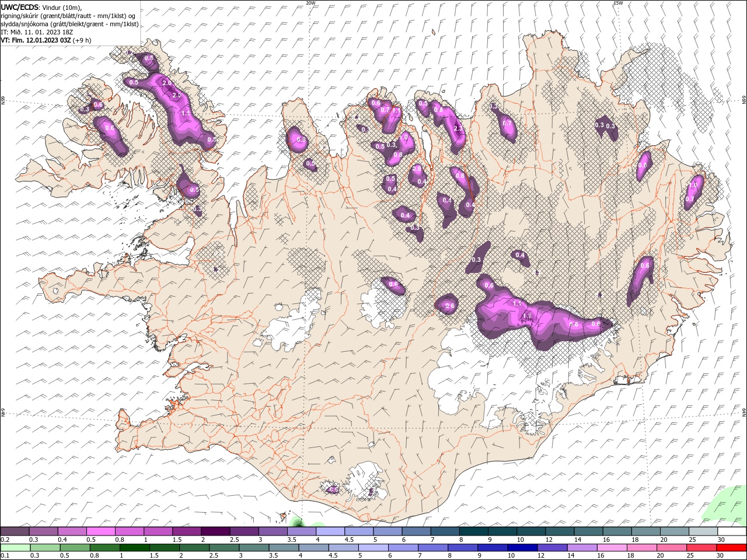Click the white swatch above 30 in upper legend
The height and width of the screenshot is (560, 747).
(x=732, y=531)
